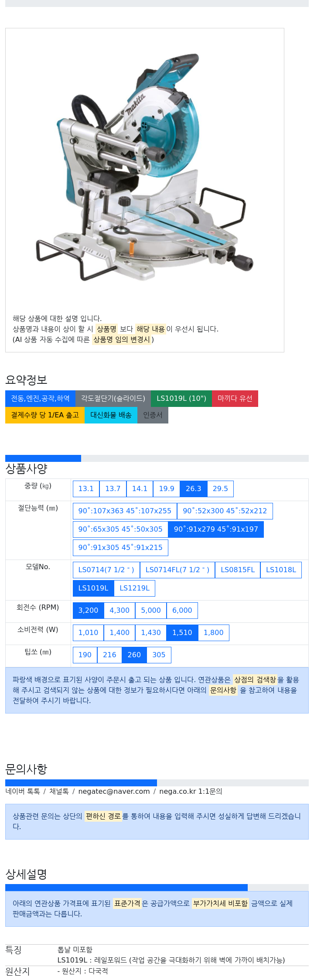Open the 각도절단기(슬라이드) tag
The height and width of the screenshot is (980, 314).
coord(113,399)
